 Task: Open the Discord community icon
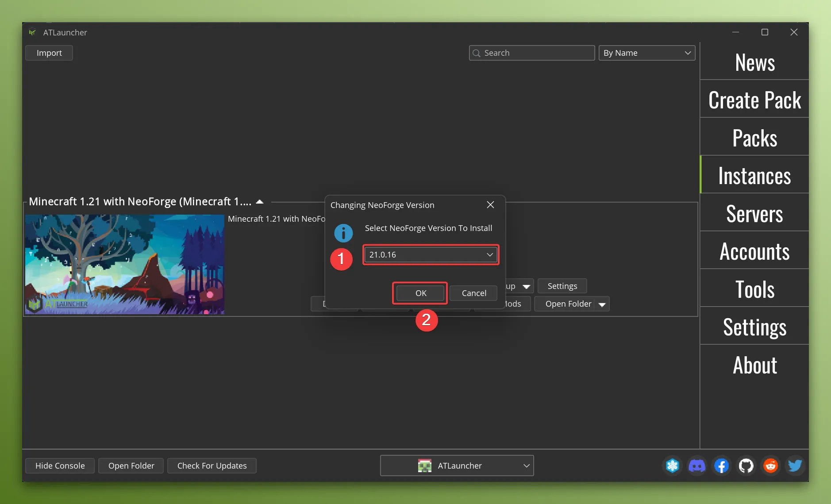pyautogui.click(x=696, y=466)
